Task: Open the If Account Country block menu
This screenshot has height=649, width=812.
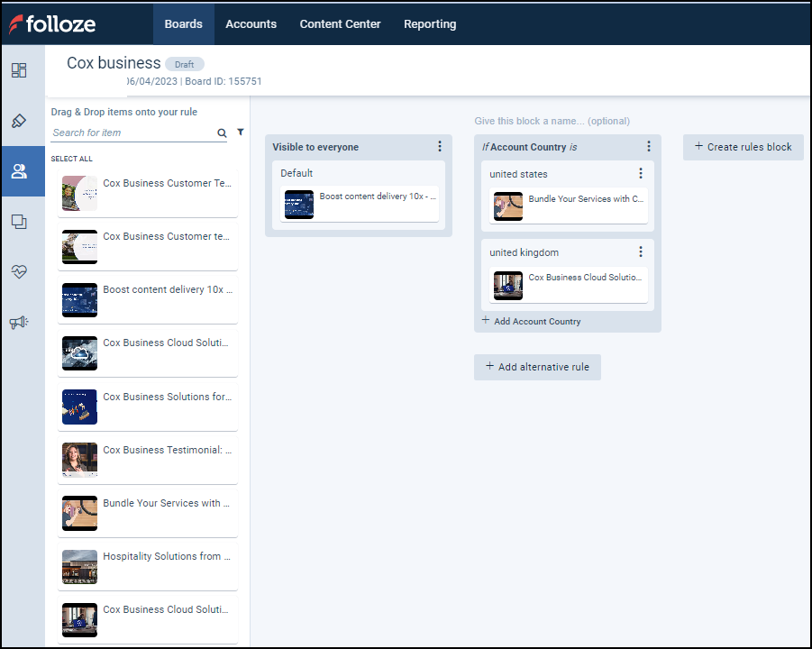Action: [x=648, y=146]
